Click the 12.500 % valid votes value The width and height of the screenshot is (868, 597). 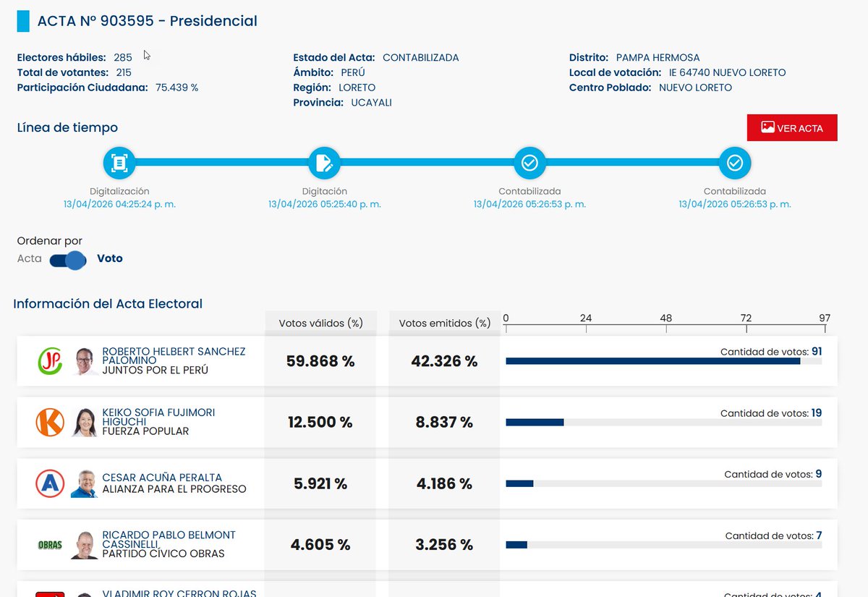click(x=320, y=423)
